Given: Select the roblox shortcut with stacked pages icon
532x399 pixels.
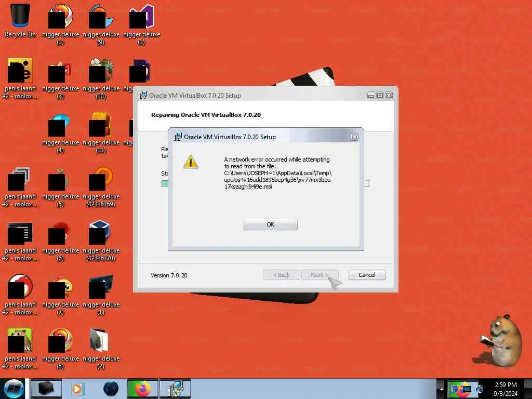Looking at the screenshot, I should point(20,187).
